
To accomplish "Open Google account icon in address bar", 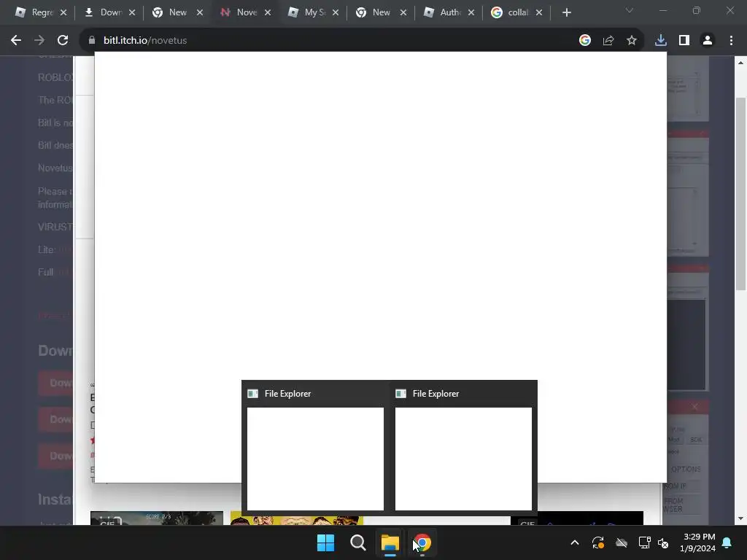I will point(585,41).
